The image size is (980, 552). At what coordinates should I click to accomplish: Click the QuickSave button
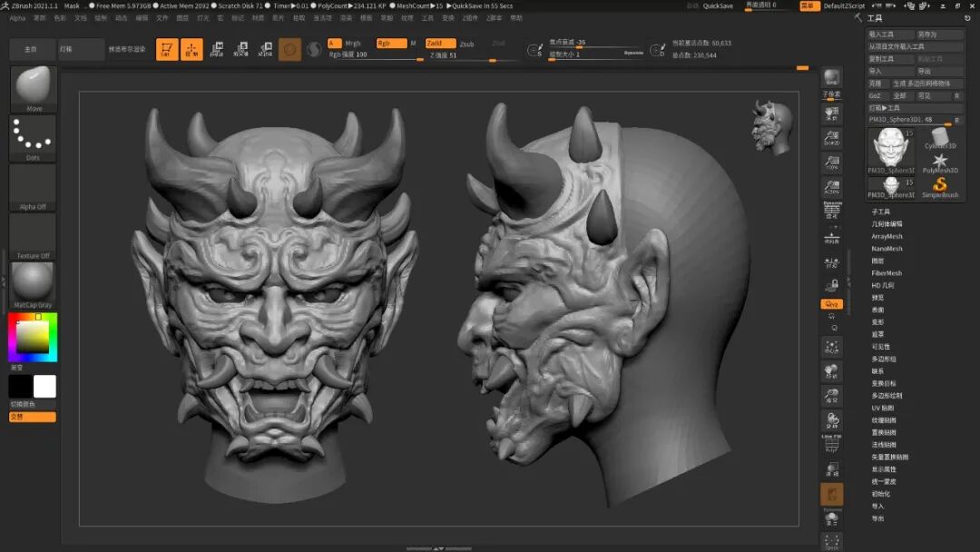(718, 5)
